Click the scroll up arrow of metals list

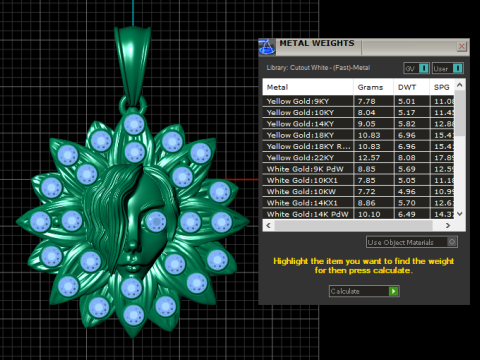[x=460, y=85]
